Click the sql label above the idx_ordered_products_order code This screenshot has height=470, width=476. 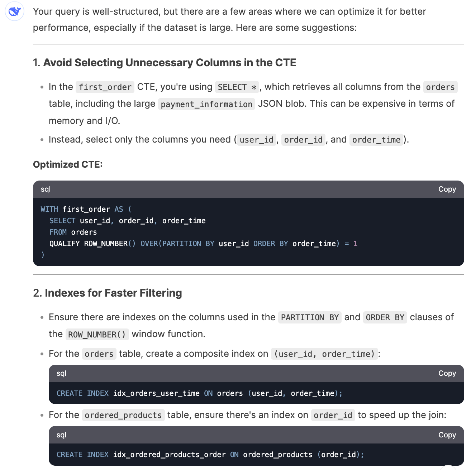tap(61, 435)
